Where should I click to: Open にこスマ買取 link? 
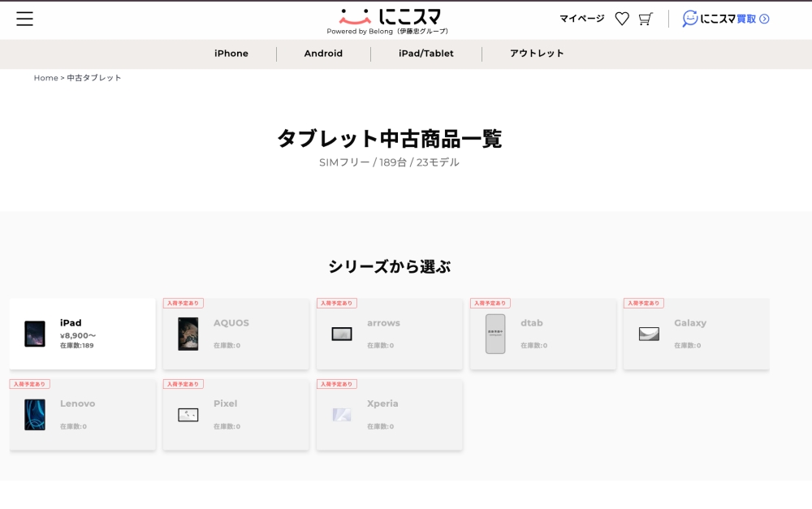point(726,19)
